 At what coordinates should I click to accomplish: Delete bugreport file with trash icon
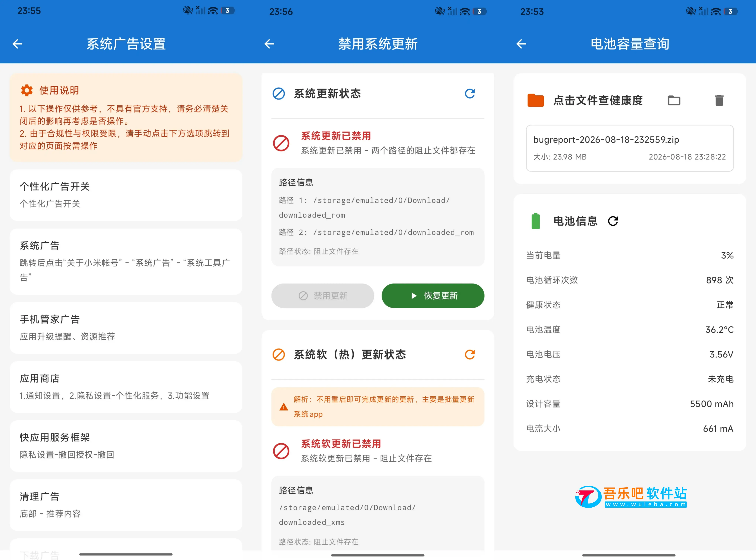point(719,100)
